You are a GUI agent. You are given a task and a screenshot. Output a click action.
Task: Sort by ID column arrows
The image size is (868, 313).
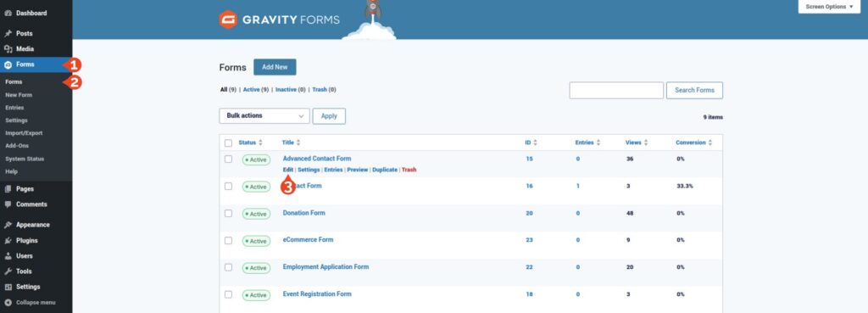(536, 143)
